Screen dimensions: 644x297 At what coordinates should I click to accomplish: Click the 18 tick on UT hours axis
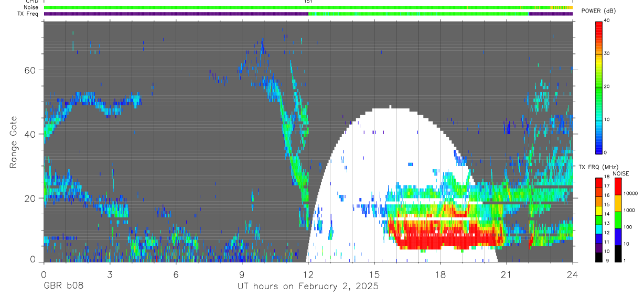click(x=440, y=274)
